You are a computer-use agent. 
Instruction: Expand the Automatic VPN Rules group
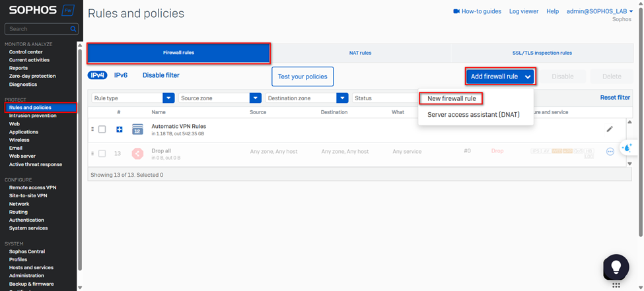pyautogui.click(x=120, y=129)
